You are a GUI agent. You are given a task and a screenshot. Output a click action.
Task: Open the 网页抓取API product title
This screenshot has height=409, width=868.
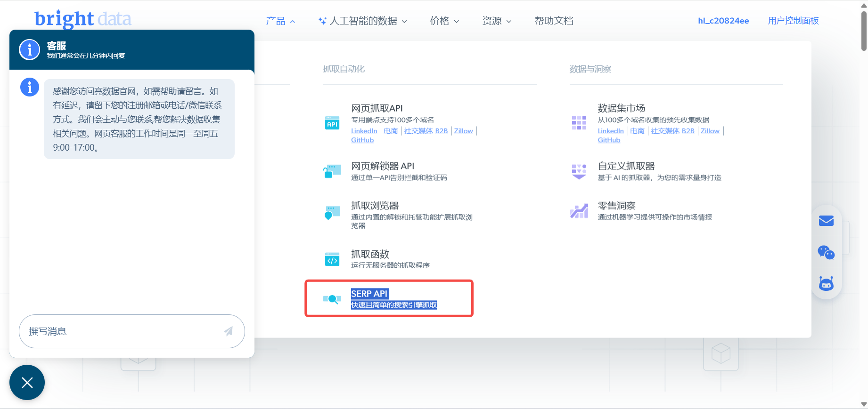point(377,108)
